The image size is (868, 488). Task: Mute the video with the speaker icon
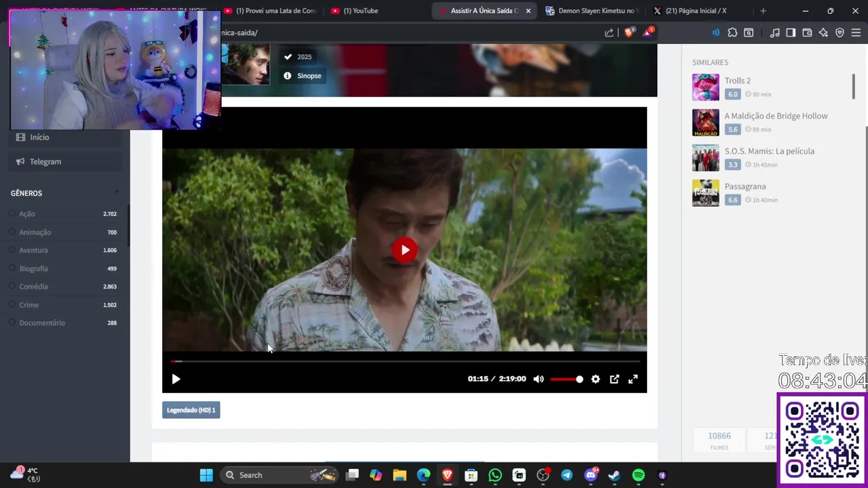(x=538, y=379)
